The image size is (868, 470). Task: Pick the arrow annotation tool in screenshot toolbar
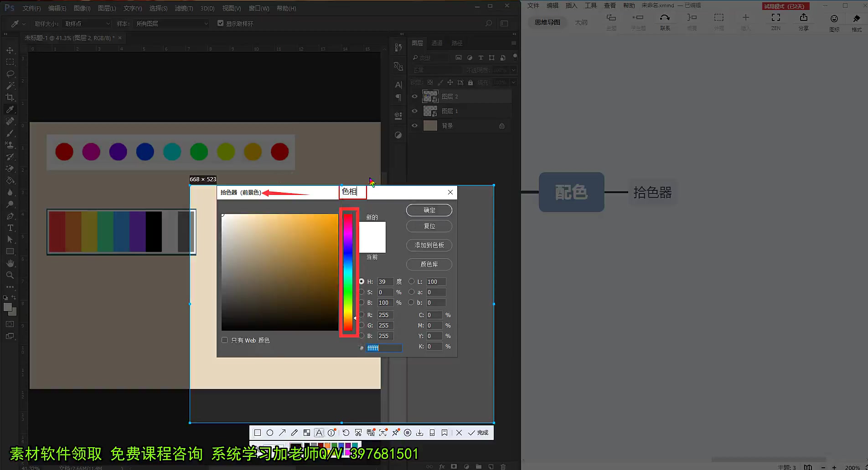(x=282, y=433)
